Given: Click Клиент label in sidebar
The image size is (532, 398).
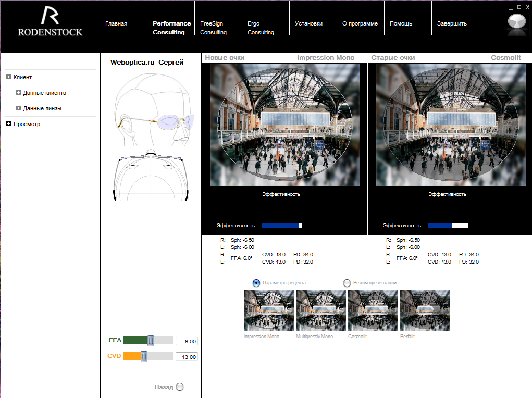Looking at the screenshot, I should 22,77.
